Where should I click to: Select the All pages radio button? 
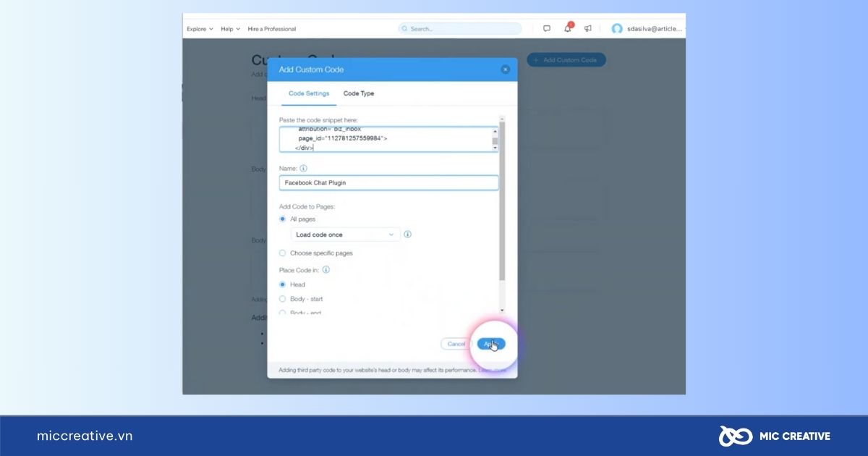(283, 219)
